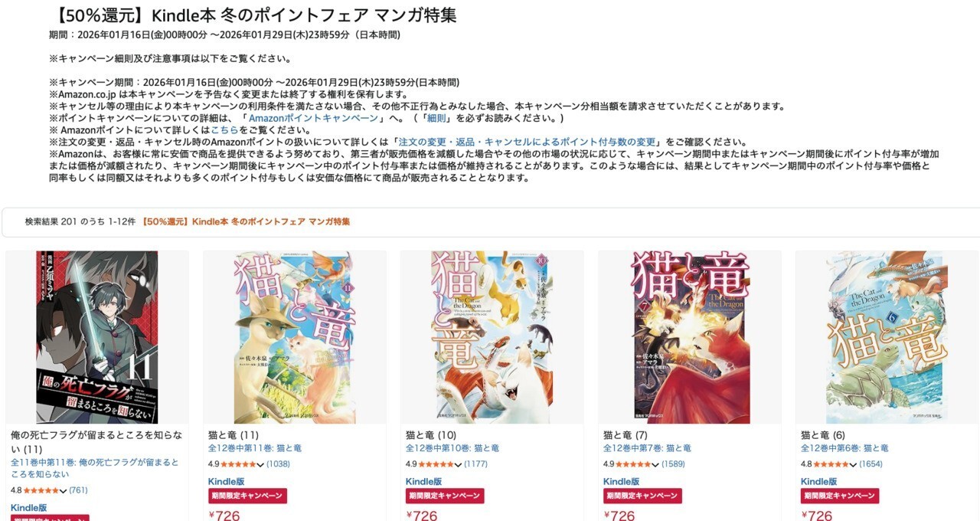Open the 1038 reviews for 猫と竜 (11)
The image size is (980, 521).
278,464
